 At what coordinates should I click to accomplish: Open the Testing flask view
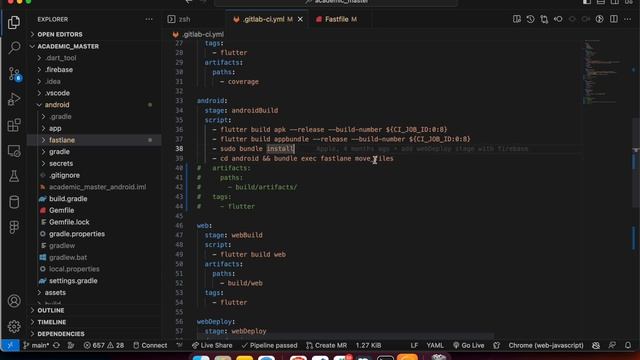14,176
